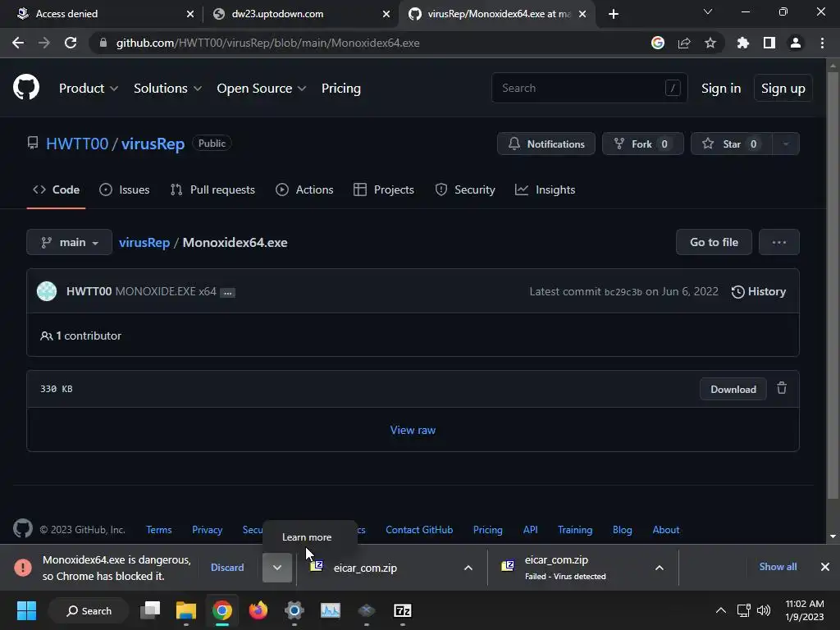
Task: Click the share page icon in address bar
Action: point(684,43)
